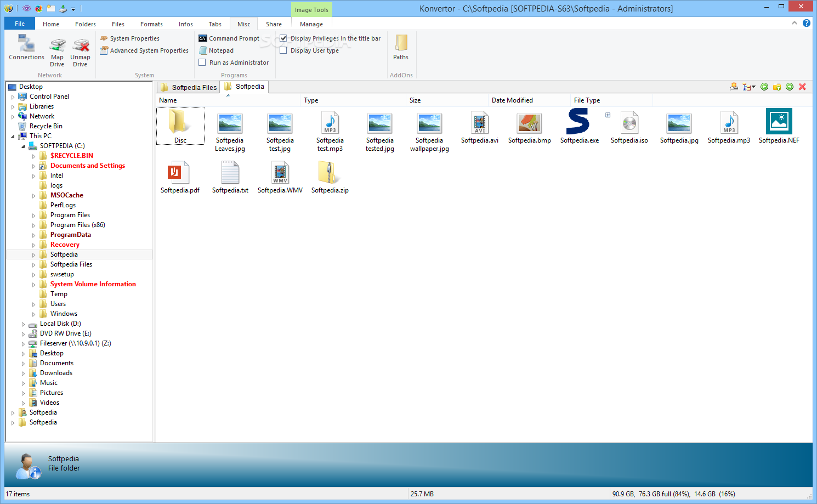Screen dimensions: 817x504
Task: Go forward with the green right arrow
Action: pos(790,87)
